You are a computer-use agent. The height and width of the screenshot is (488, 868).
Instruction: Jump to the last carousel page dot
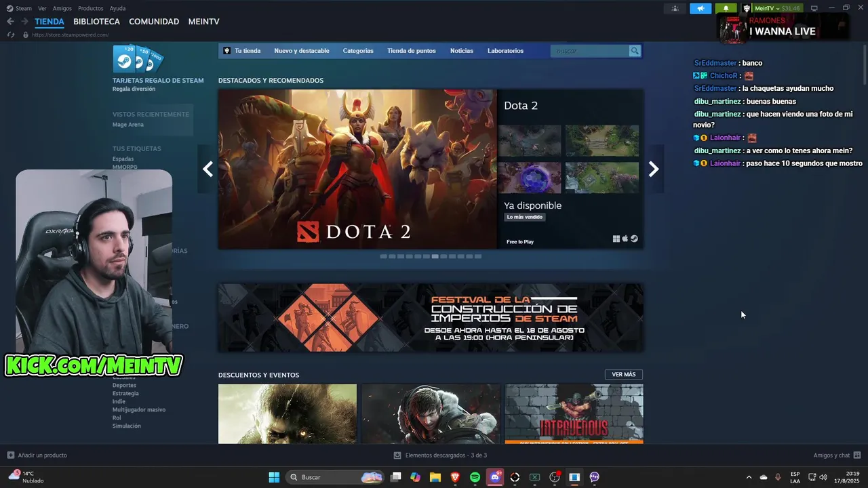[478, 256]
